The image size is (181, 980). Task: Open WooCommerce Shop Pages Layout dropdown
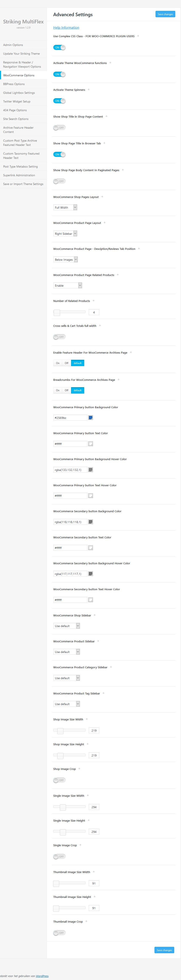coord(65,208)
